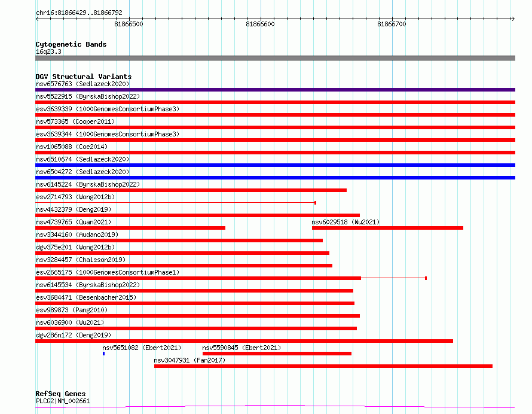532x414 pixels.
Task: Click ruler position 81866700
Action: [x=392, y=24]
